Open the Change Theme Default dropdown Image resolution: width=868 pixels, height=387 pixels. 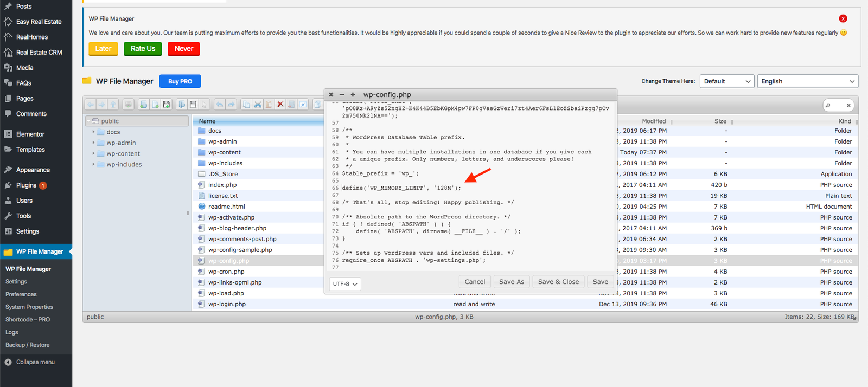coord(727,81)
